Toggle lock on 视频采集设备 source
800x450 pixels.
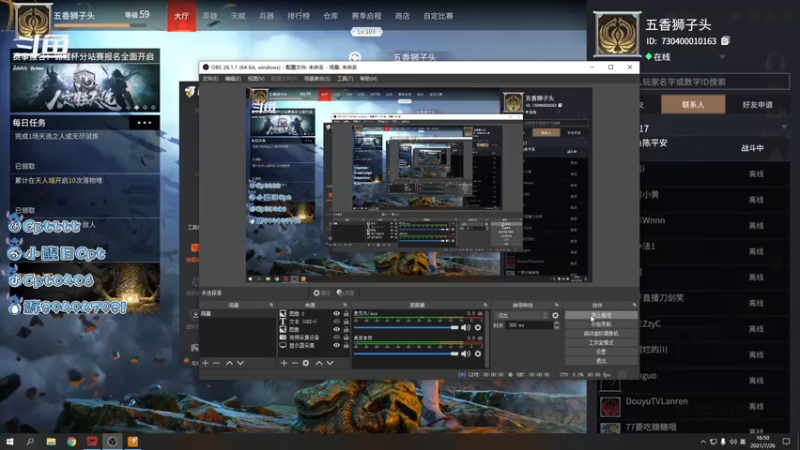point(346,337)
